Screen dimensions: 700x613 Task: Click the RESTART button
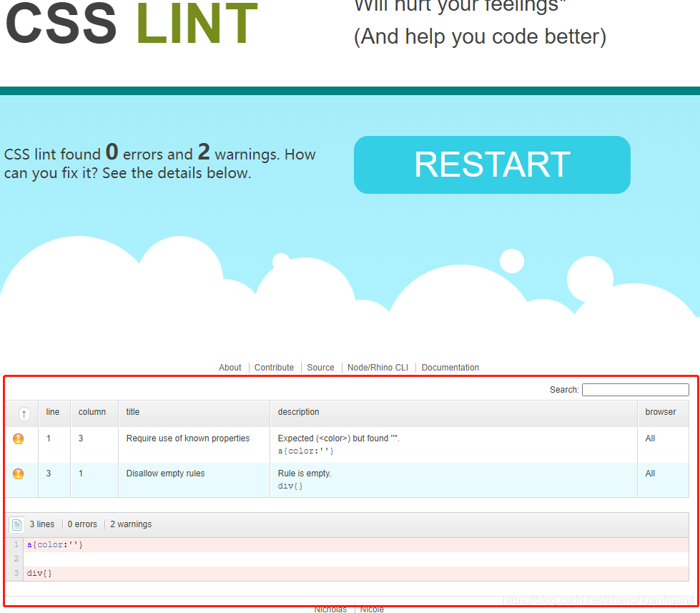click(x=492, y=165)
